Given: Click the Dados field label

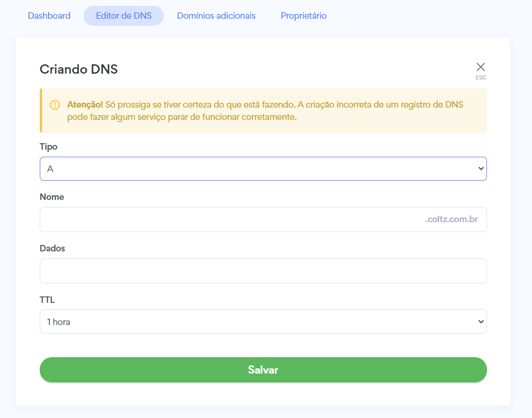Looking at the screenshot, I should pyautogui.click(x=53, y=248).
